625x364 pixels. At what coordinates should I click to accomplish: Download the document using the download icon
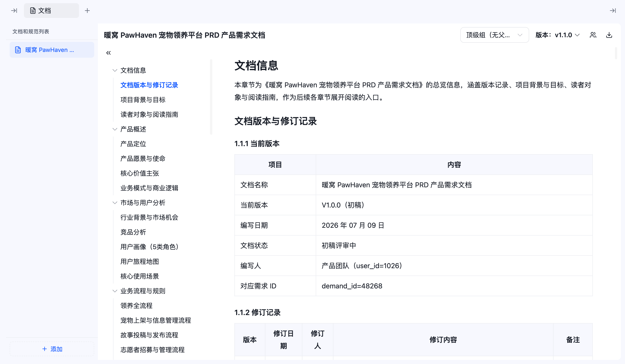coord(609,35)
